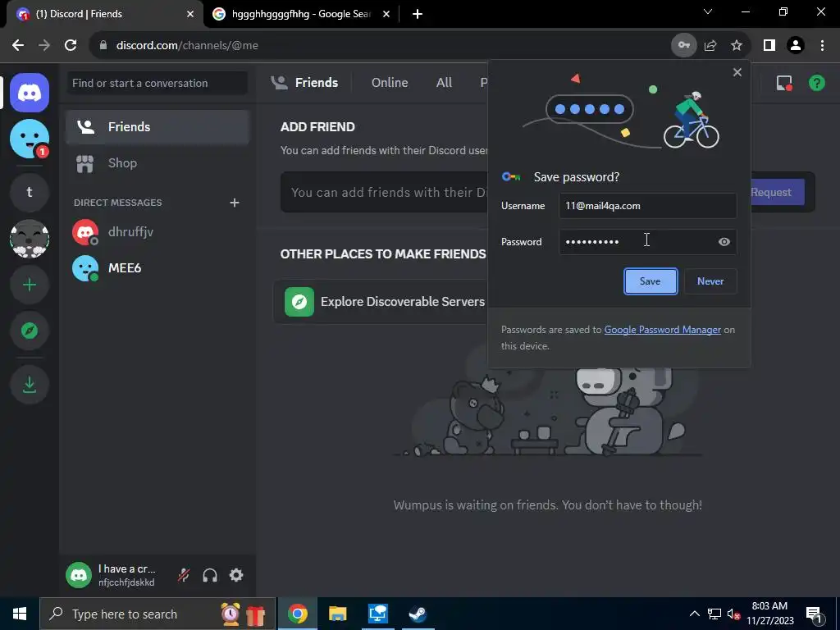Screen dimensions: 840x630
Task: Open File Explorer from taskbar
Action: [337, 614]
